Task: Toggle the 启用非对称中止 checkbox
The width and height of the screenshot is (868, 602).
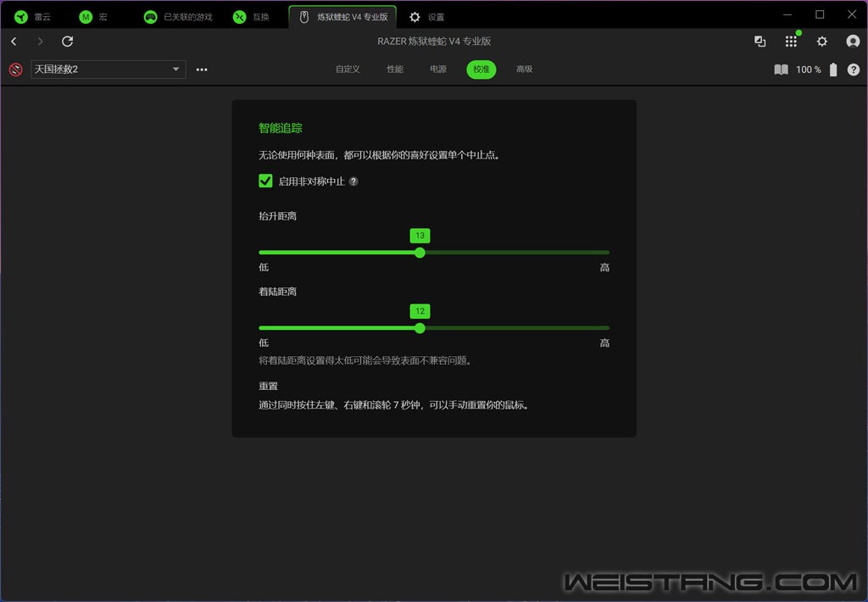Action: coord(265,181)
